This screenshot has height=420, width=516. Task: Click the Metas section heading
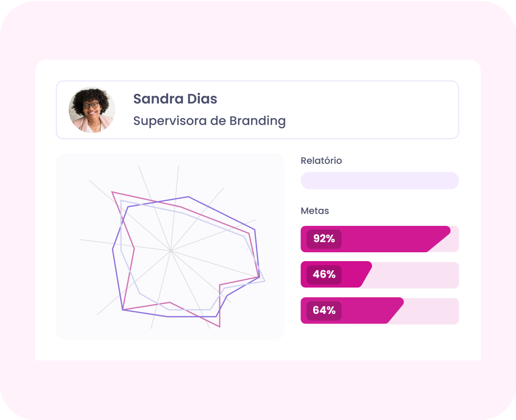[315, 211]
